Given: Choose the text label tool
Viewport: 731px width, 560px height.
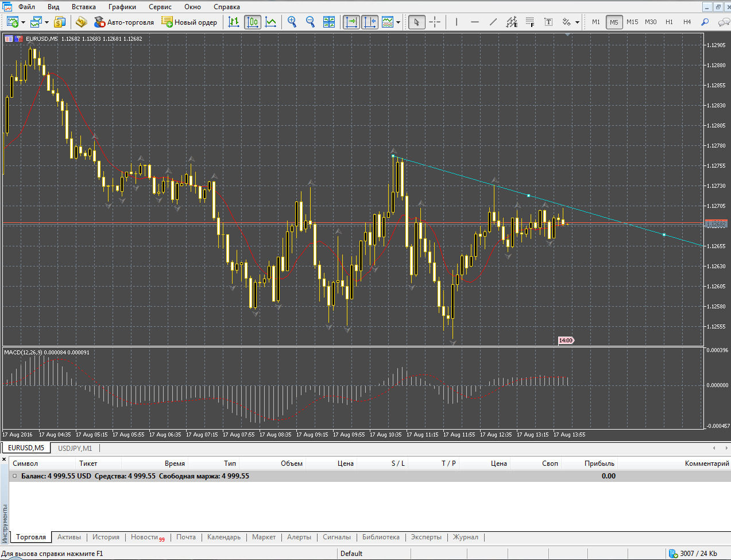Looking at the screenshot, I should tap(548, 22).
